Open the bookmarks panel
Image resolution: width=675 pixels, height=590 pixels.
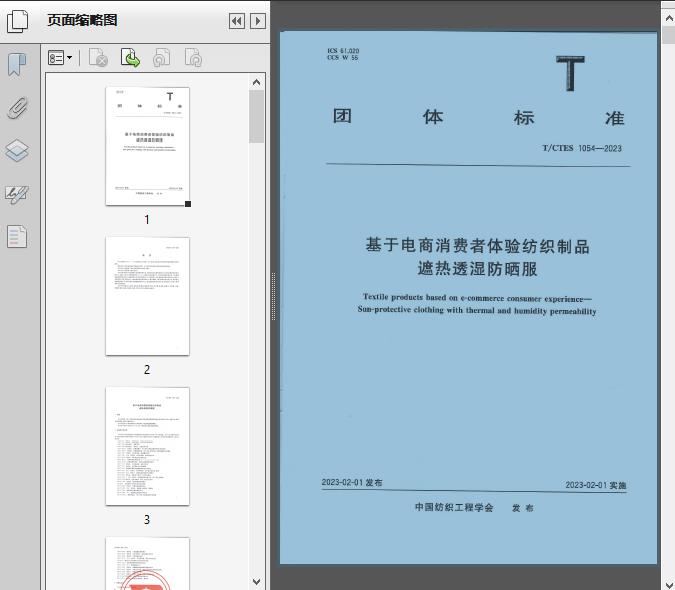point(17,65)
